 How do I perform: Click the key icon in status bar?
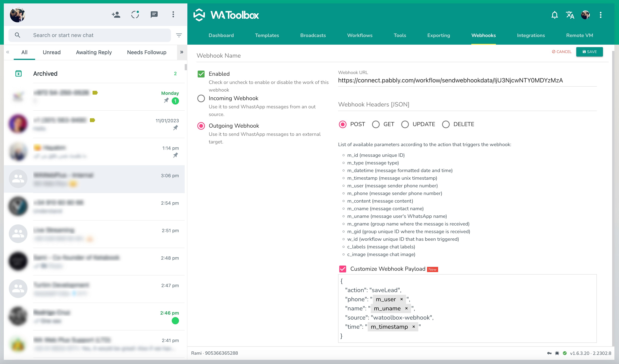tap(550, 353)
